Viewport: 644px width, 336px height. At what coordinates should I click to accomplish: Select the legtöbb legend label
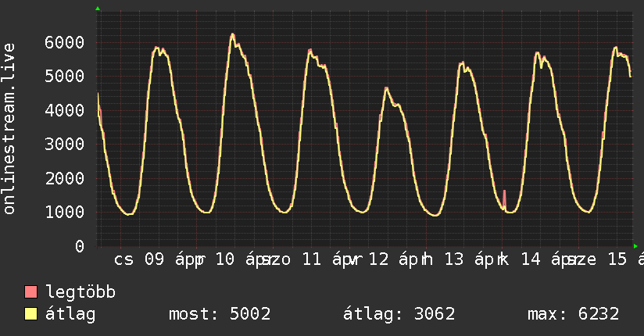coord(81,293)
